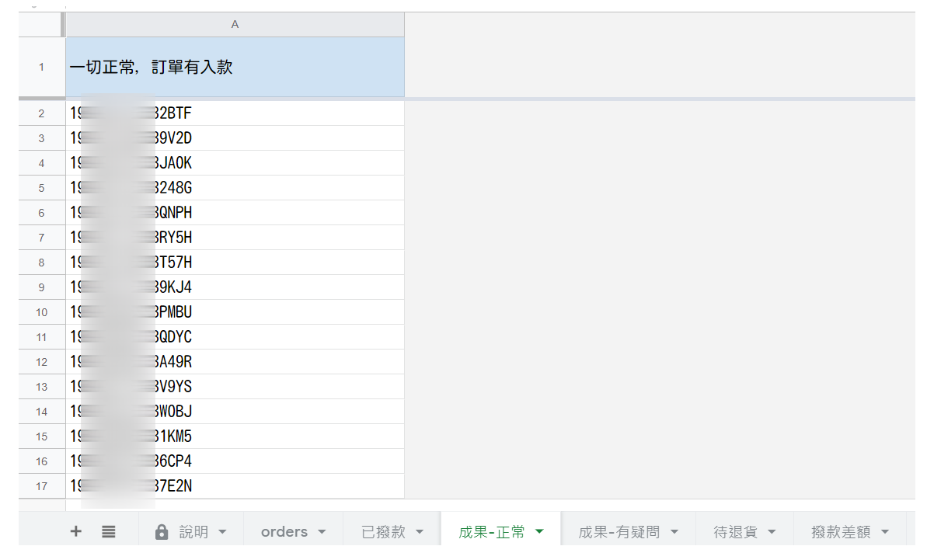Open the all sheets list icon
The height and width of the screenshot is (560, 927).
point(109,532)
